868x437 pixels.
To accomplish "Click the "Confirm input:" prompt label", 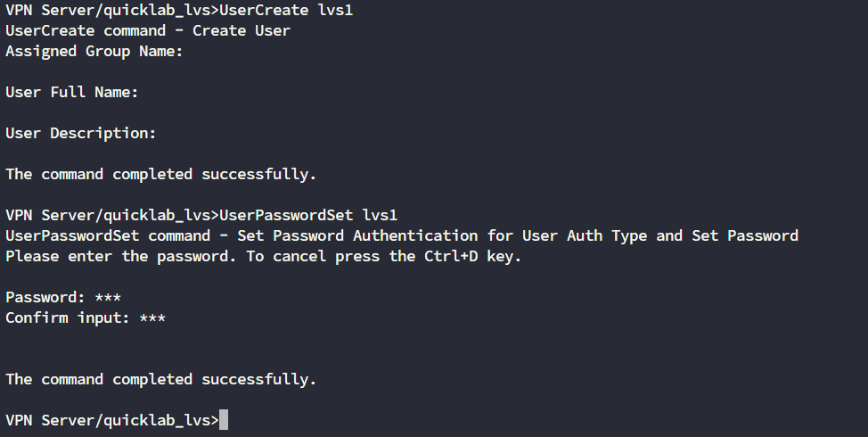I will click(x=68, y=317).
